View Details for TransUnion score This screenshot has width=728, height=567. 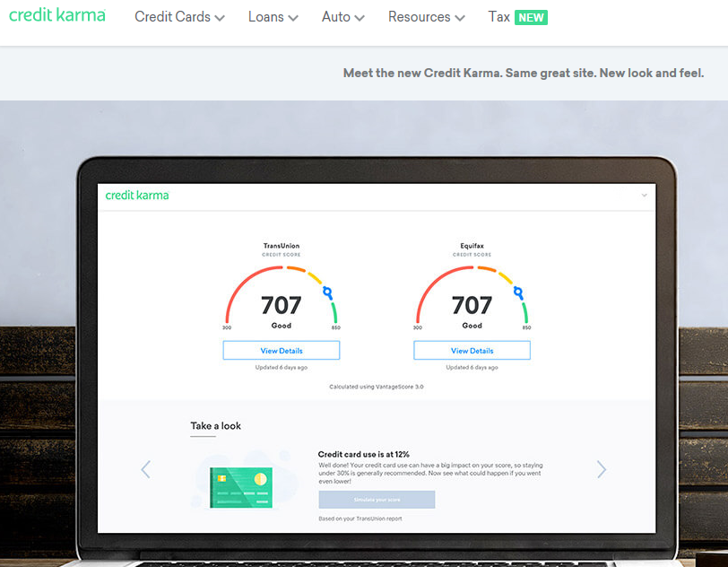pyautogui.click(x=282, y=351)
